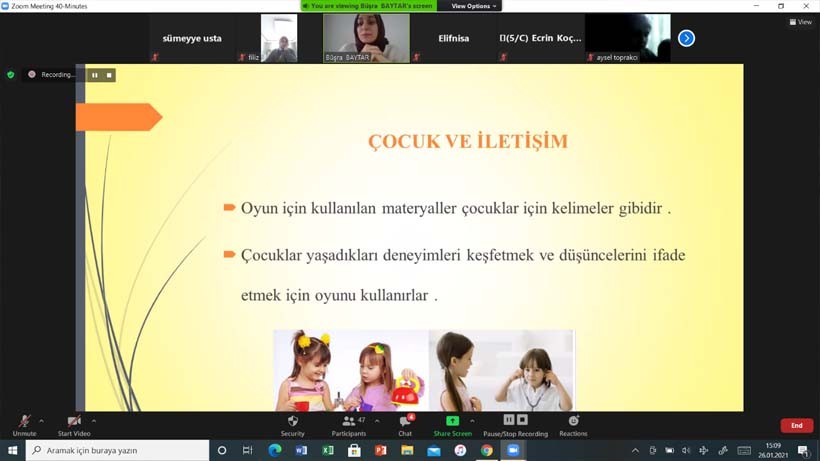Click the two girls playing photo

351,370
